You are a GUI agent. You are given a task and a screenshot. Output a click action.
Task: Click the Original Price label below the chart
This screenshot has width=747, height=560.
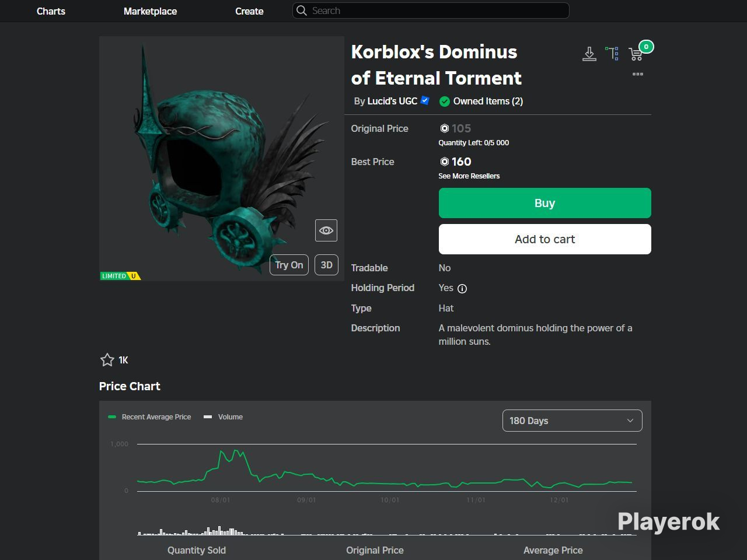click(375, 550)
